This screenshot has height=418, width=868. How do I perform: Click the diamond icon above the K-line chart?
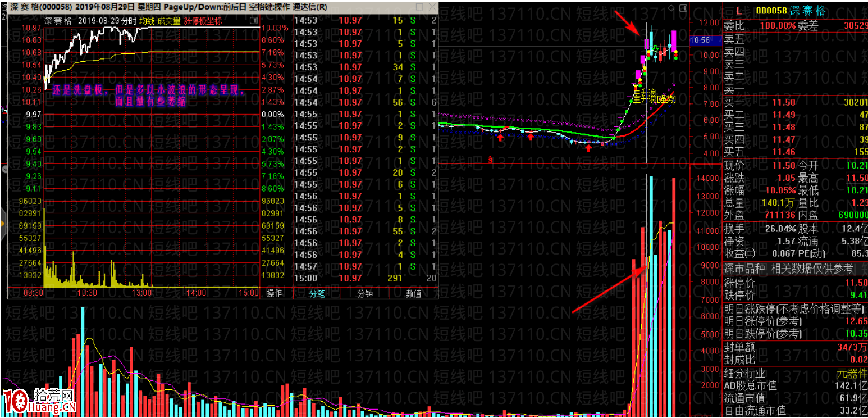coord(671,8)
